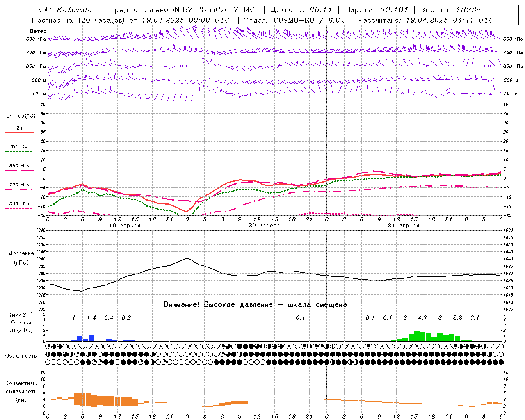Click the station title rAl_Katanda
Screen dimensions: 525x420
66,10
